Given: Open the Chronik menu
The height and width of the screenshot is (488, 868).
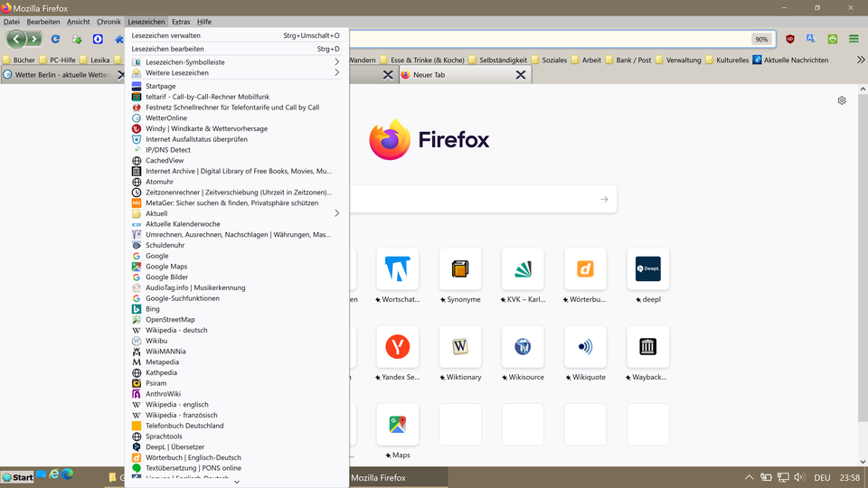Looking at the screenshot, I should pyautogui.click(x=108, y=22).
